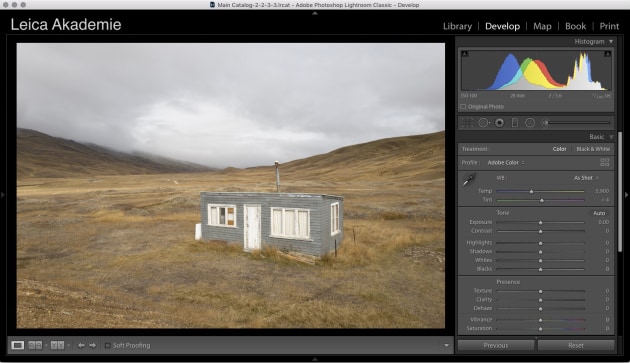630x363 pixels.
Task: Select the Radial Filter tool
Action: (530, 123)
